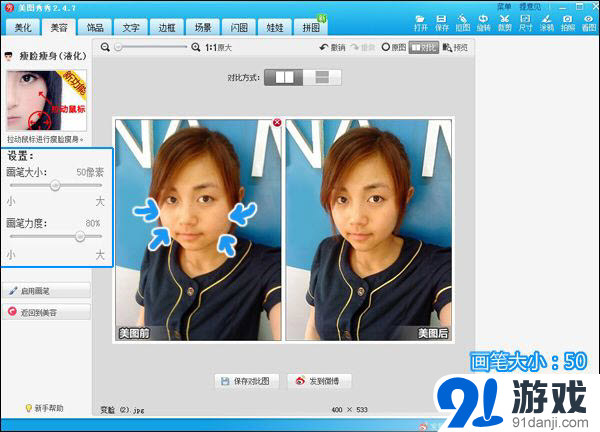Click the '50像素' brush size value
This screenshot has width=600, height=432.
(x=90, y=173)
